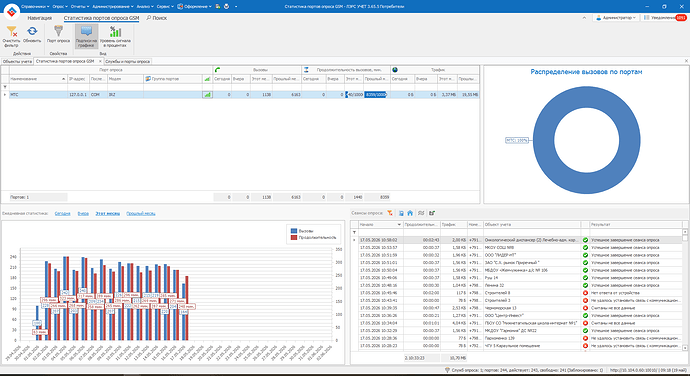This screenshot has height=376, width=690.
Task: Open the Администрирование menu
Action: coord(113,7)
